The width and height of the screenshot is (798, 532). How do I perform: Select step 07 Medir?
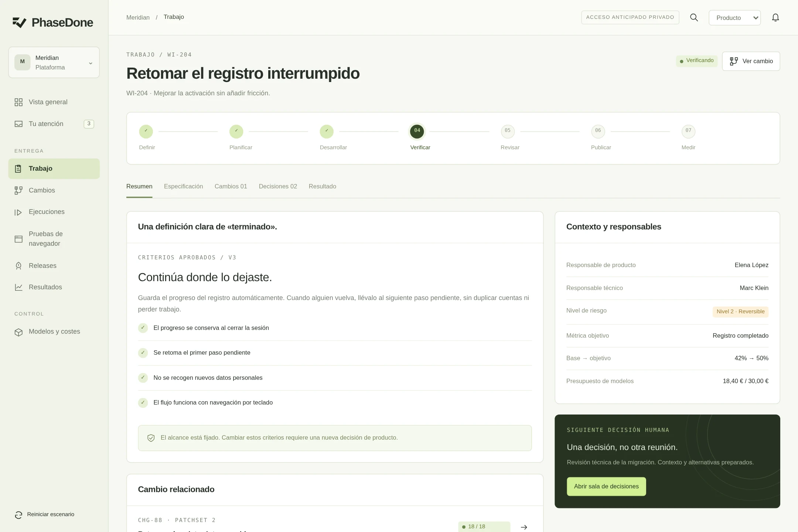pyautogui.click(x=688, y=131)
